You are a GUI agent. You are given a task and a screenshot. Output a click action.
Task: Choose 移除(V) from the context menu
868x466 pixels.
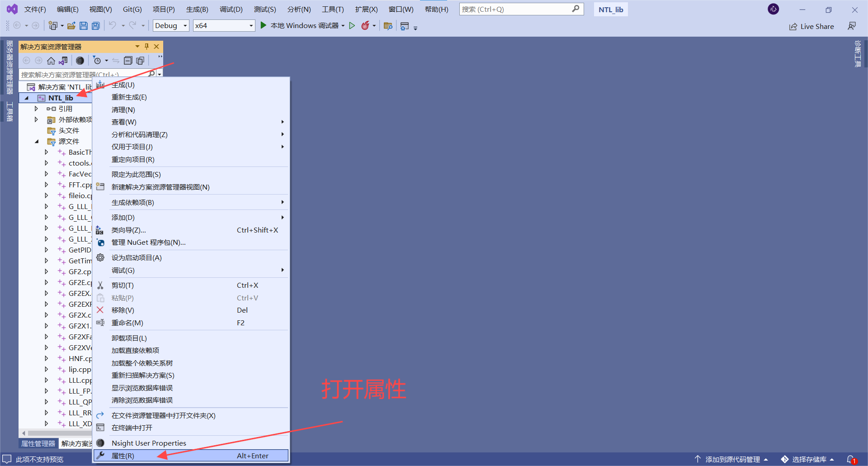191,310
